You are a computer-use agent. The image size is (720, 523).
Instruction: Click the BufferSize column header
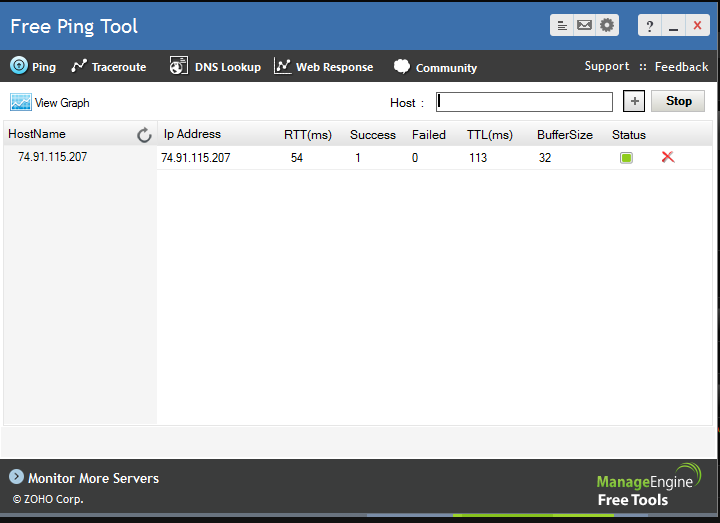[x=565, y=135]
